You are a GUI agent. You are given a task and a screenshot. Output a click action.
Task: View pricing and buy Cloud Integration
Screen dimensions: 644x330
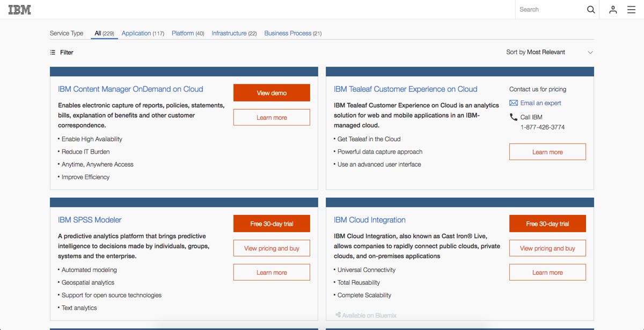pyautogui.click(x=547, y=248)
